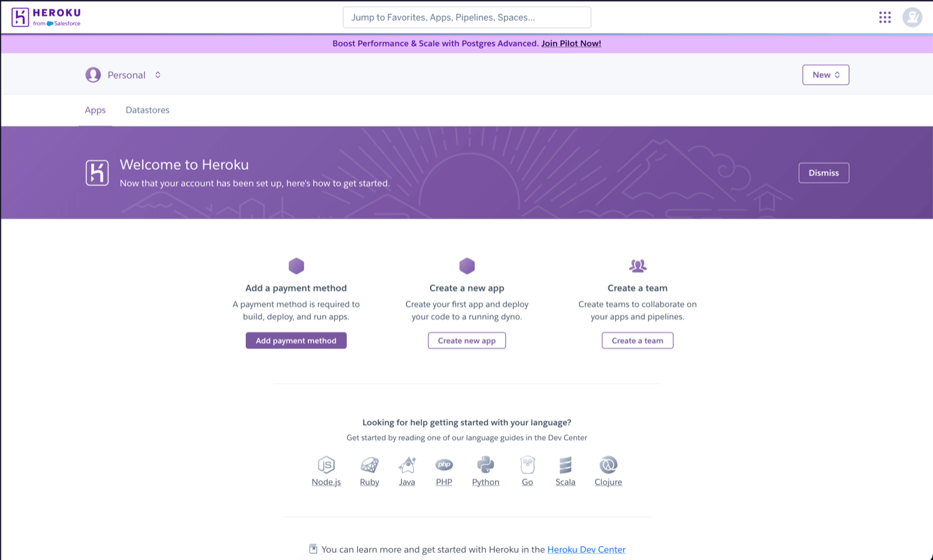Open your account avatar menu
The height and width of the screenshot is (560, 933).
click(x=912, y=17)
